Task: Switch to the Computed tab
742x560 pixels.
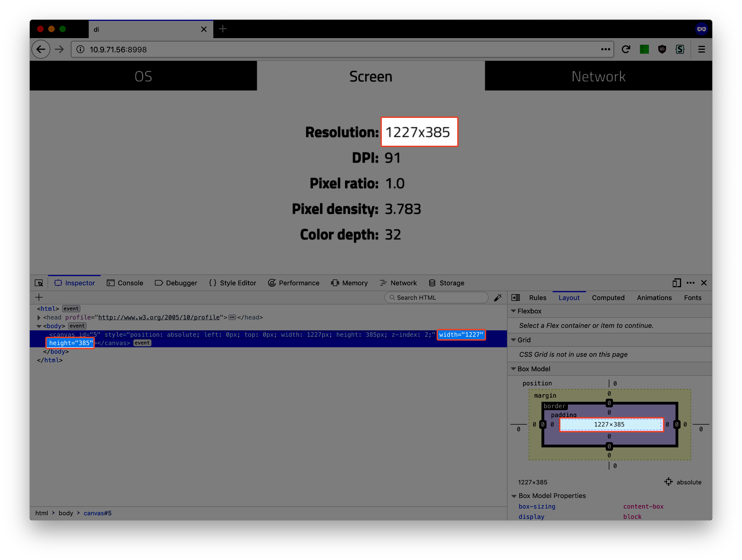Action: tap(608, 298)
